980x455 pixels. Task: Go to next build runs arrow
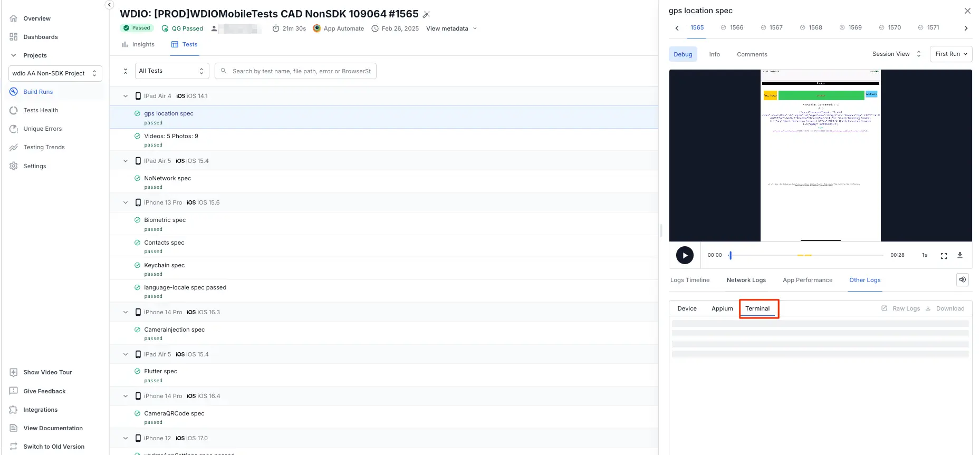click(966, 28)
